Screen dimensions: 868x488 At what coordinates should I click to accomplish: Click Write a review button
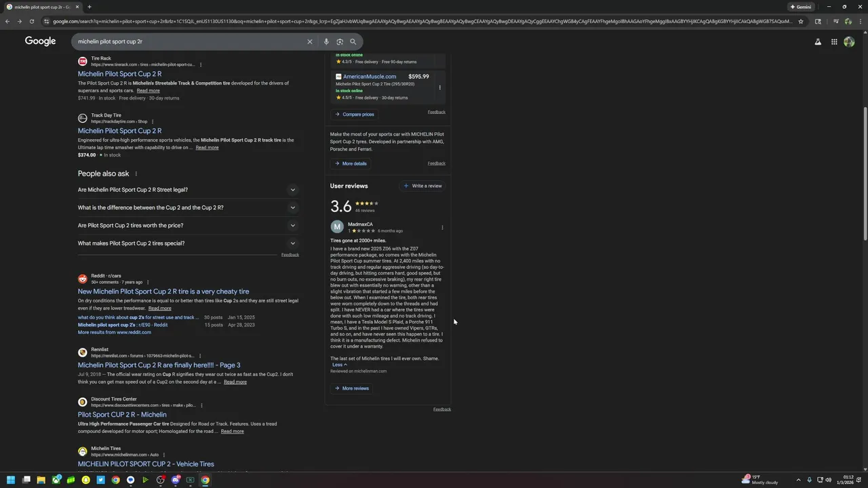tap(422, 186)
